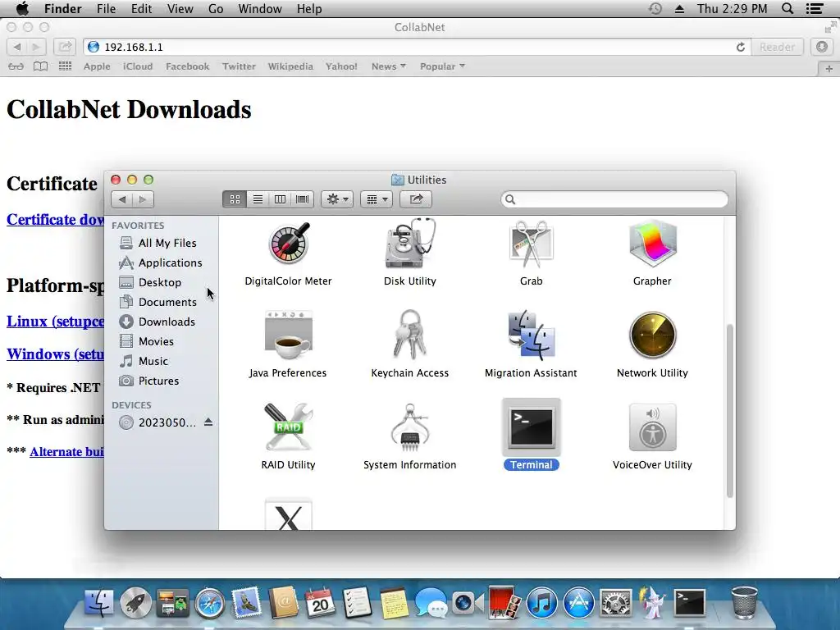
Task: Open iTunes icon in Dock
Action: [541, 603]
